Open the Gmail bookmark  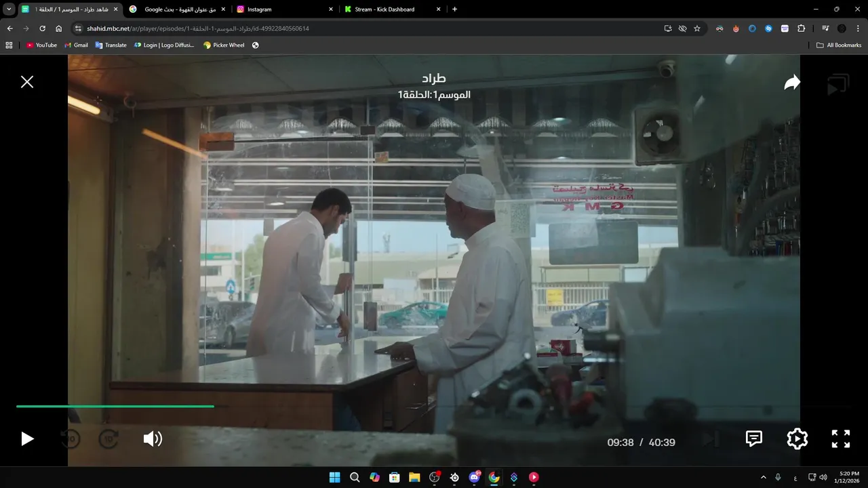tap(76, 45)
